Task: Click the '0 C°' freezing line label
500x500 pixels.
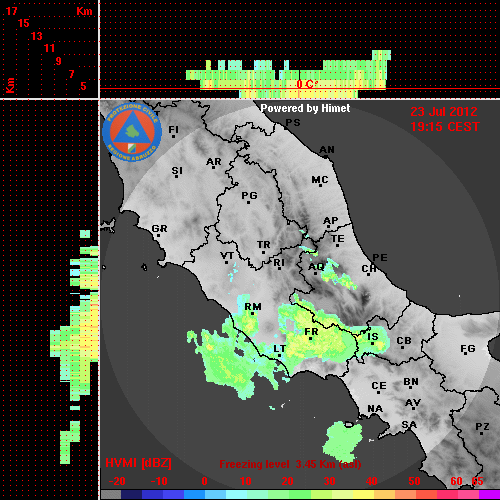Action: click(307, 84)
